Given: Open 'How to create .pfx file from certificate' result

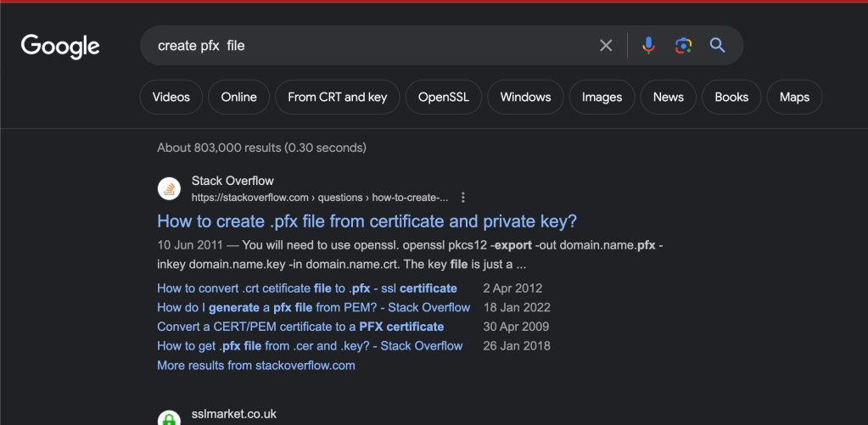Looking at the screenshot, I should (367, 221).
